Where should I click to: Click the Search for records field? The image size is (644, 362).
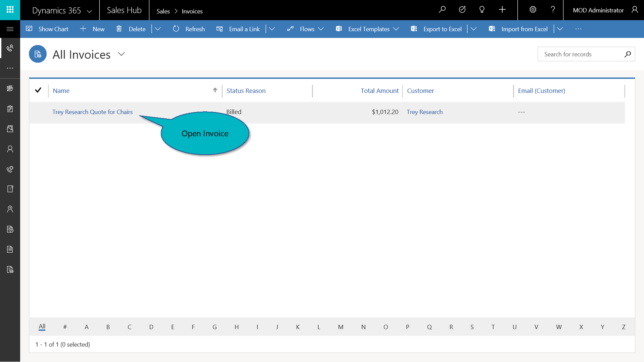click(581, 54)
